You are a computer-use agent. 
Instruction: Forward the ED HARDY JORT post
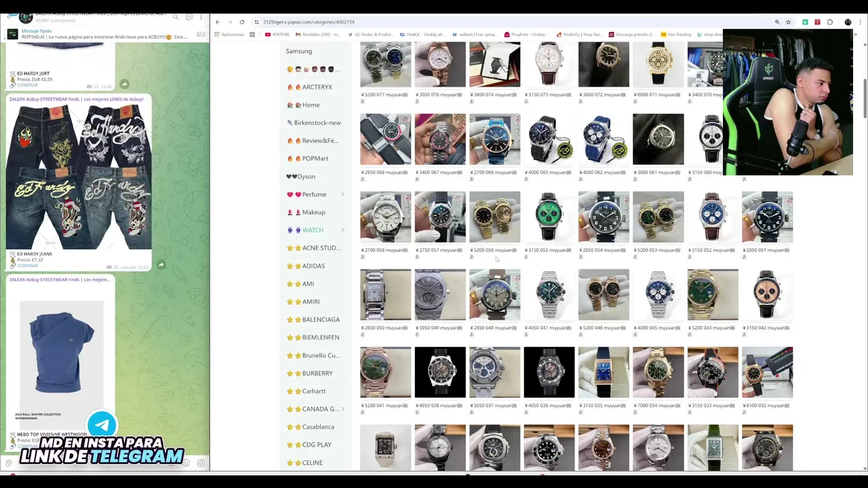[124, 84]
